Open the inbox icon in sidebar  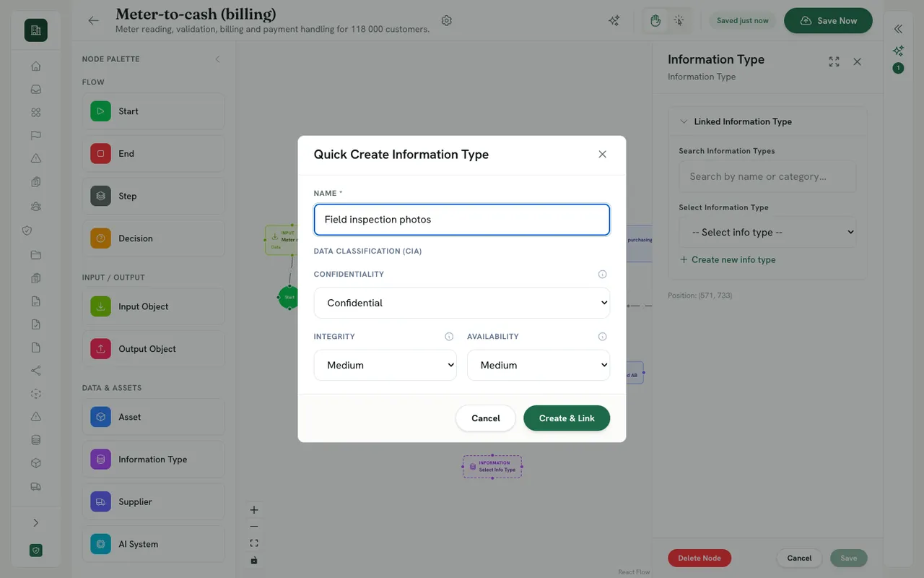pyautogui.click(x=36, y=90)
